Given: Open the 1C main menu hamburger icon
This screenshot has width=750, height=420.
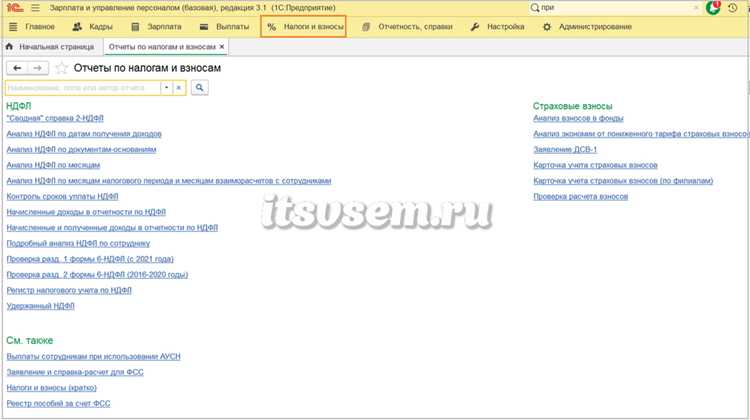Looking at the screenshot, I should [x=35, y=8].
